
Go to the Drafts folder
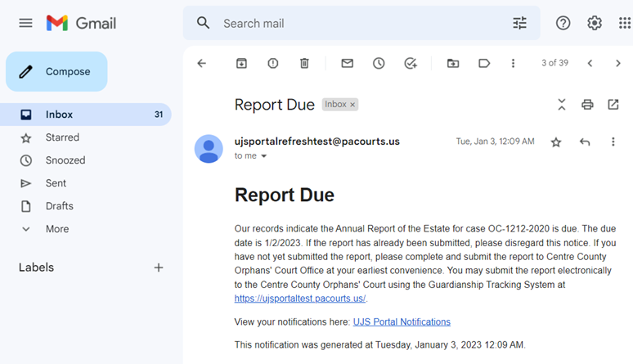click(x=59, y=206)
